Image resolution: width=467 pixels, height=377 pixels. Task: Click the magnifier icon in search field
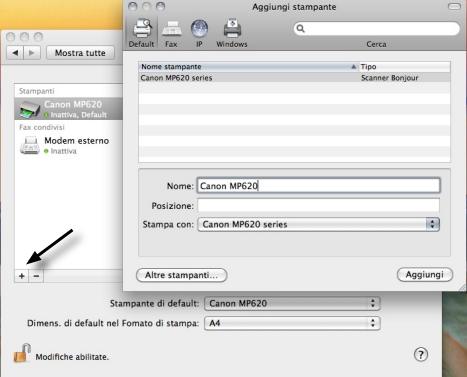301,29
